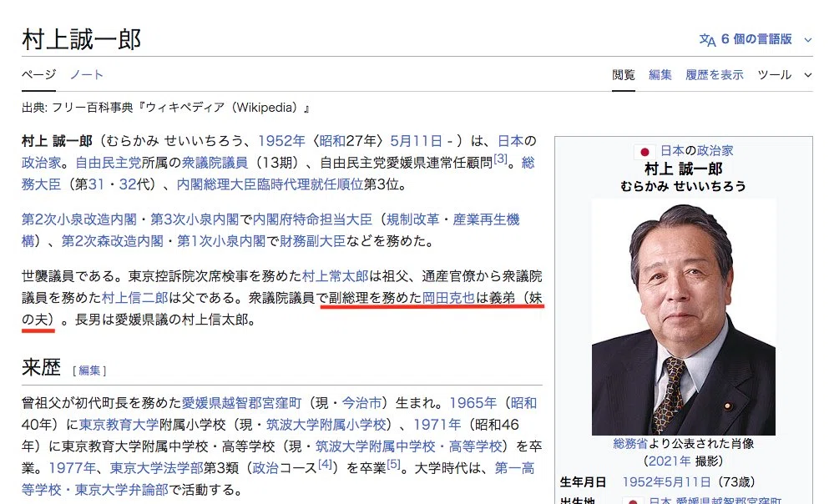
Task: Switch to the ノート tab
Action: [x=87, y=74]
